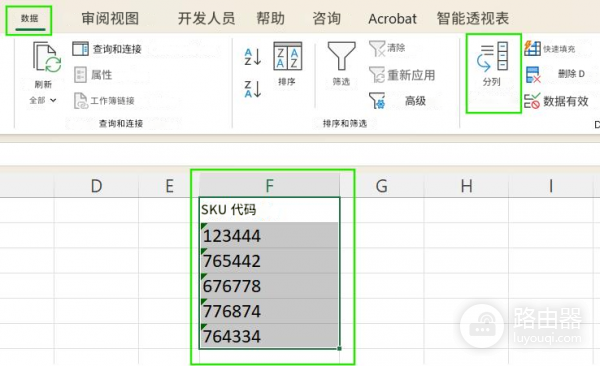This screenshot has height=366, width=600.
Task: Select column D header
Action: coord(96,186)
